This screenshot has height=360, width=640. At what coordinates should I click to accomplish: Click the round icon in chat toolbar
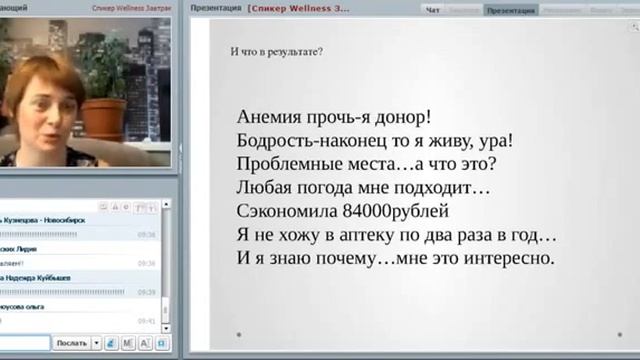coord(126,207)
